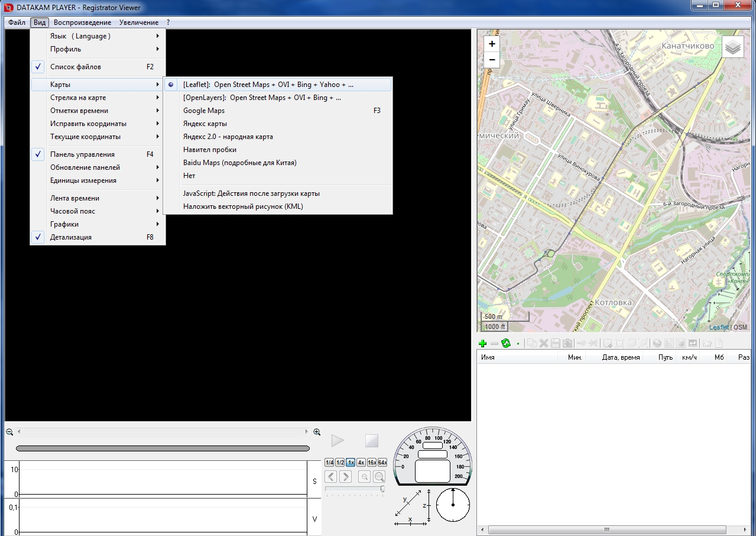Click the Имя column header
Image resolution: width=756 pixels, height=536 pixels.
coord(488,357)
